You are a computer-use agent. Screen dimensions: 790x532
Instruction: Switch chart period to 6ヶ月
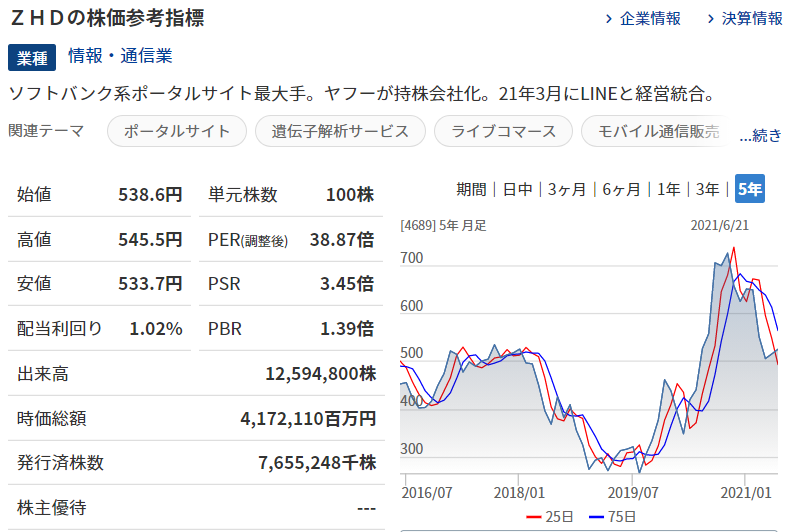(621, 189)
